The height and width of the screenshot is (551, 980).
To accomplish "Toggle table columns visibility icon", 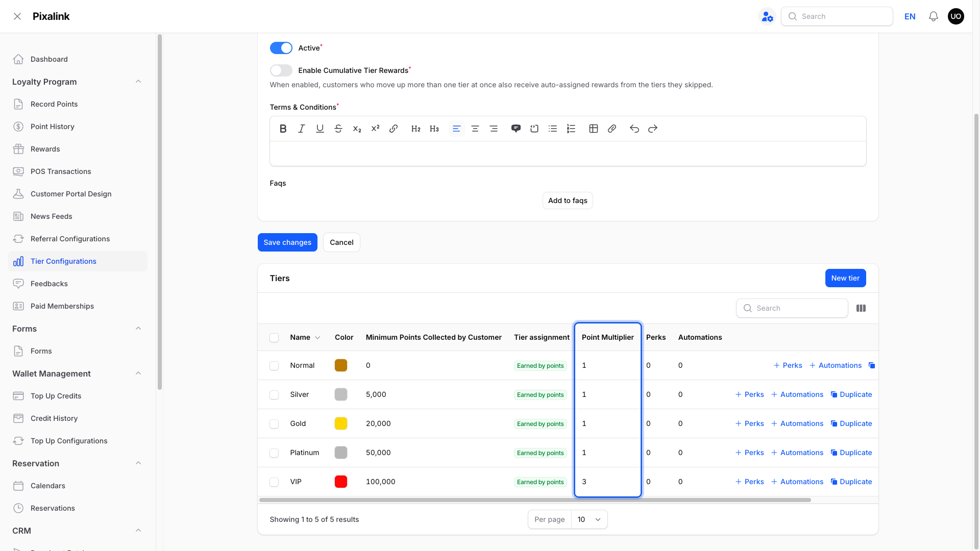I will pyautogui.click(x=861, y=308).
